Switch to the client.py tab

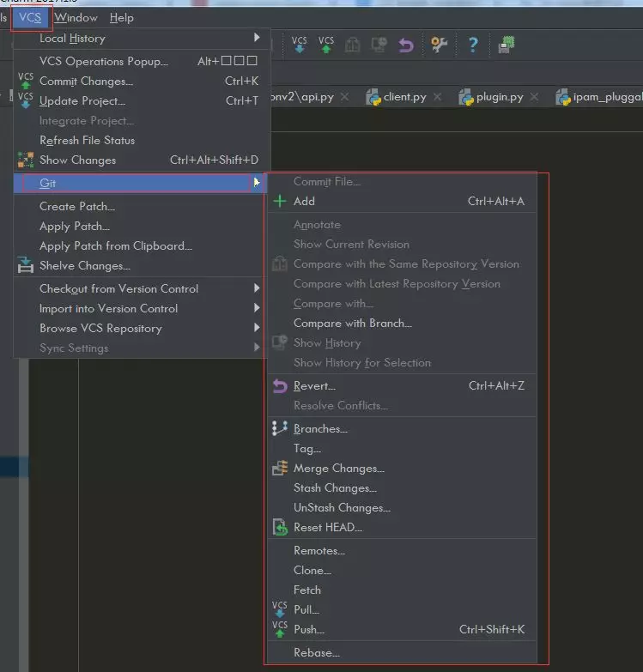pos(404,97)
